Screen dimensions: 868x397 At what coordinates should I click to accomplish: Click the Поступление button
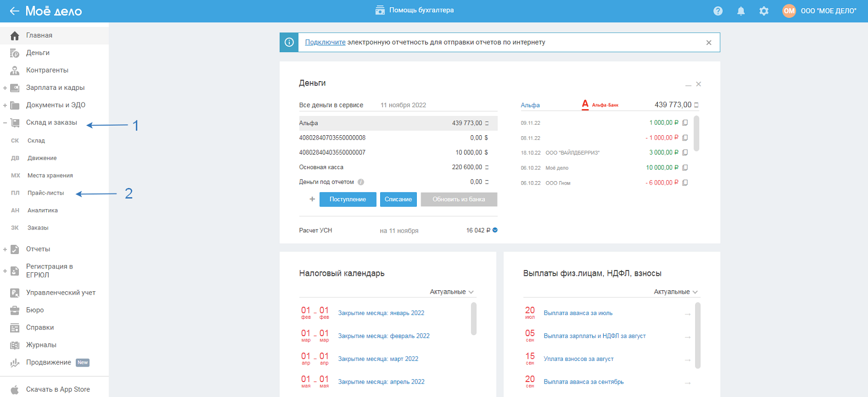tap(347, 199)
